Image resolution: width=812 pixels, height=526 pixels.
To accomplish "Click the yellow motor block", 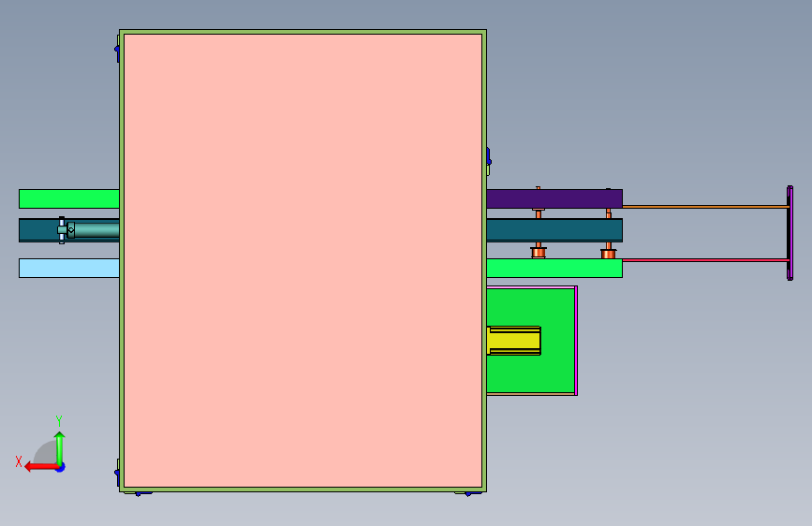I will 514,341.
